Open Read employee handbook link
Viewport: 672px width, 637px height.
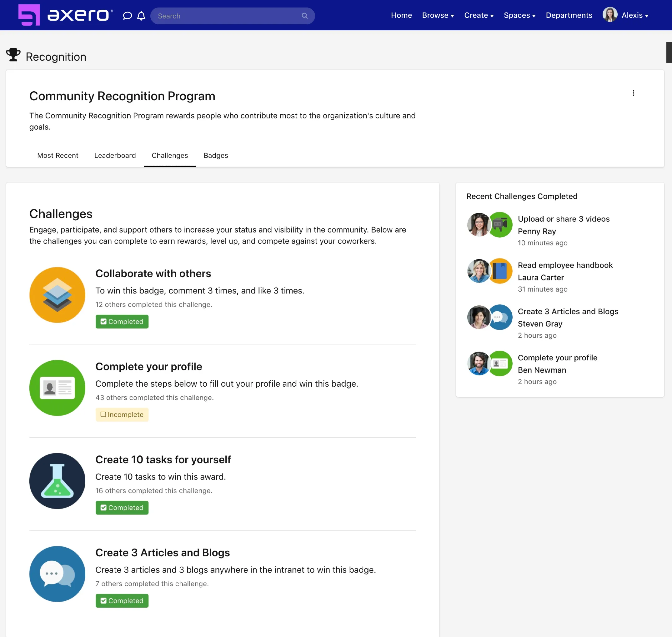click(x=565, y=265)
